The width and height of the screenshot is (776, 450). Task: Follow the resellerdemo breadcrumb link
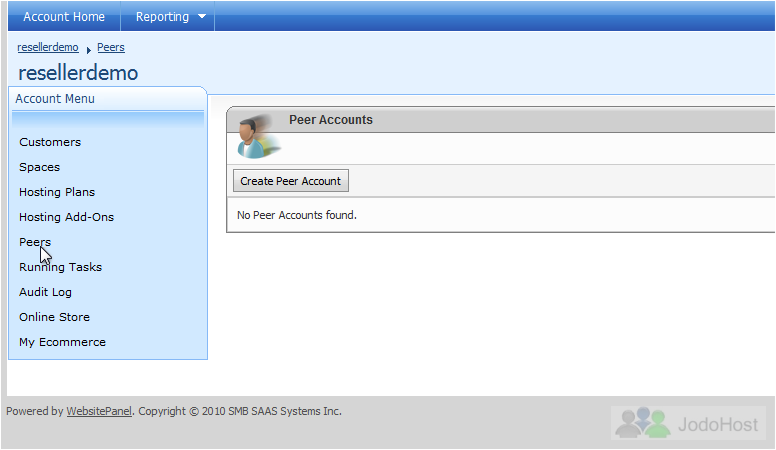tap(48, 48)
